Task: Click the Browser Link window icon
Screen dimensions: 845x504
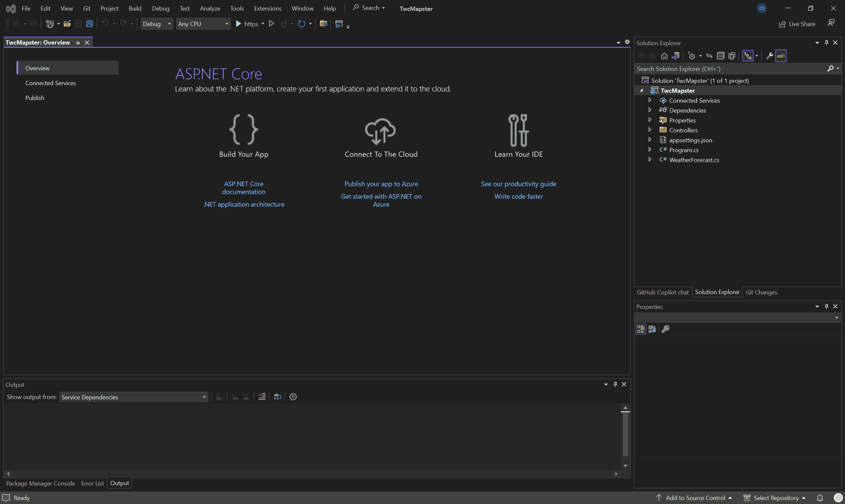Action: [339, 24]
